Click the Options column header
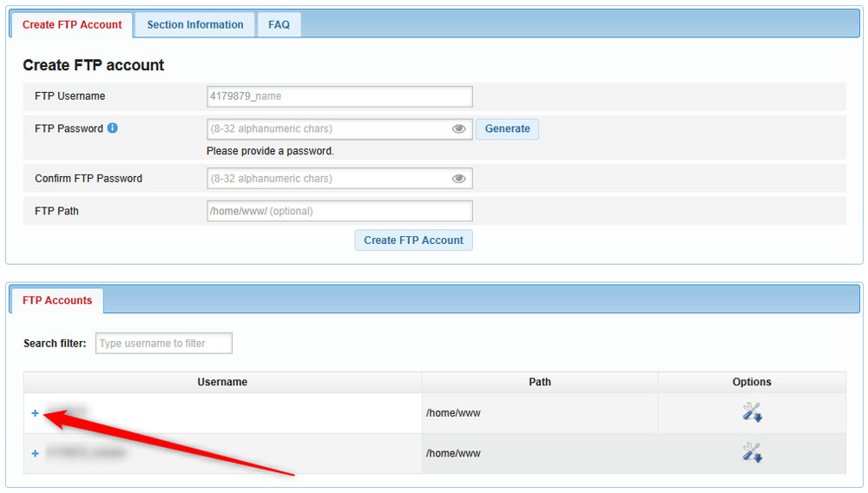The image size is (868, 493). click(752, 383)
